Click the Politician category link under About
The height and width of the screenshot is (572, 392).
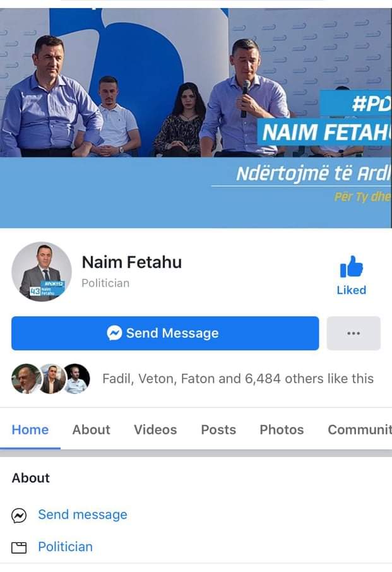pos(65,547)
